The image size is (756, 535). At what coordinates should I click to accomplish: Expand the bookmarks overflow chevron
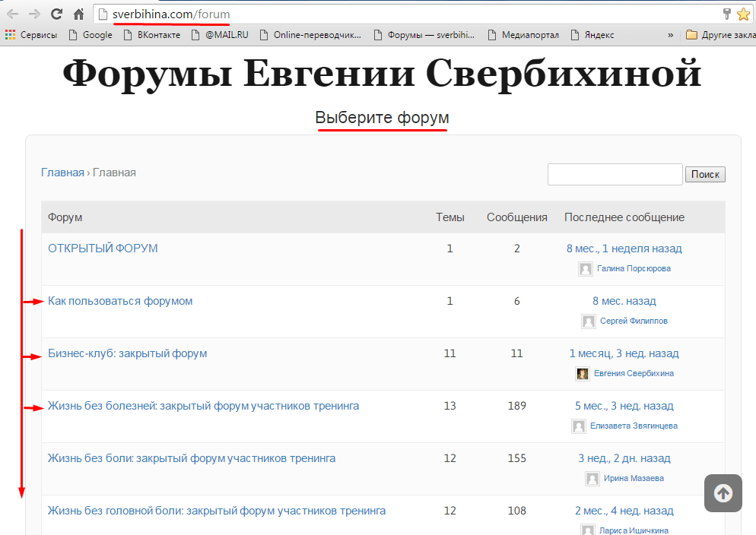tap(670, 34)
